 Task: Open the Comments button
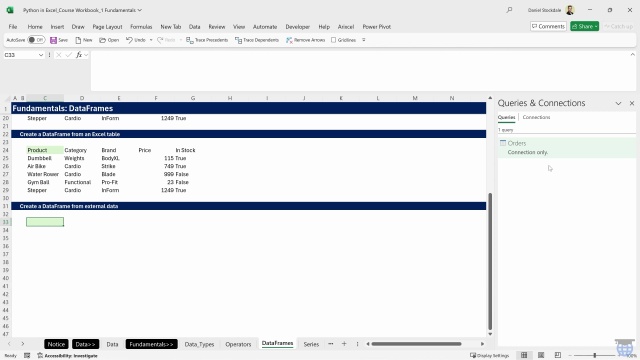click(x=548, y=26)
